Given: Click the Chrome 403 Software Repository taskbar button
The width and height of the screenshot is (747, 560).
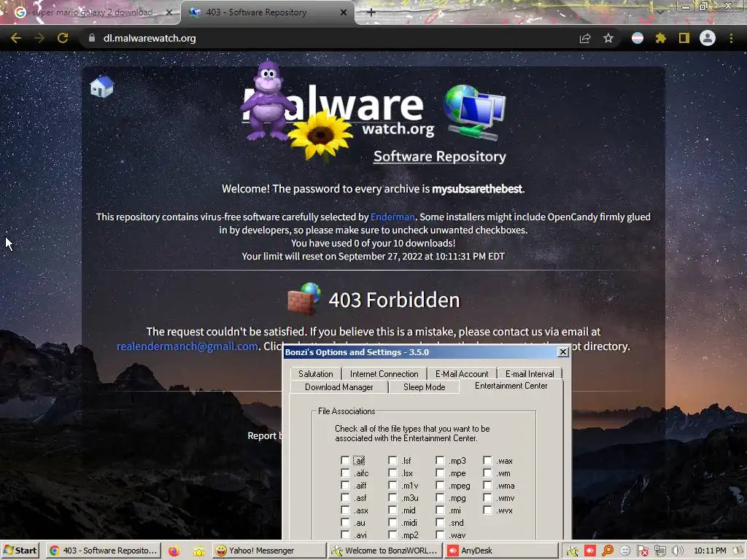Looking at the screenshot, I should pos(104,551).
